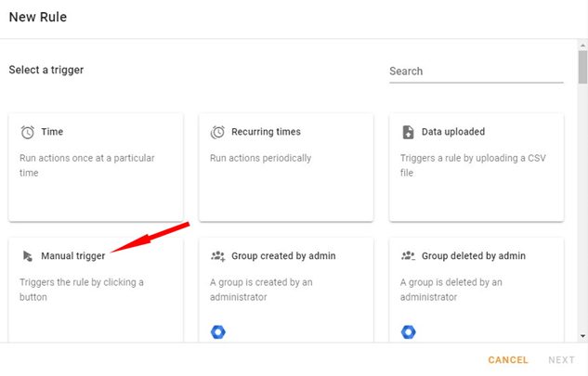The height and width of the screenshot is (376, 588).
Task: Click the scrollbar up arrow
Action: pyautogui.click(x=582, y=45)
